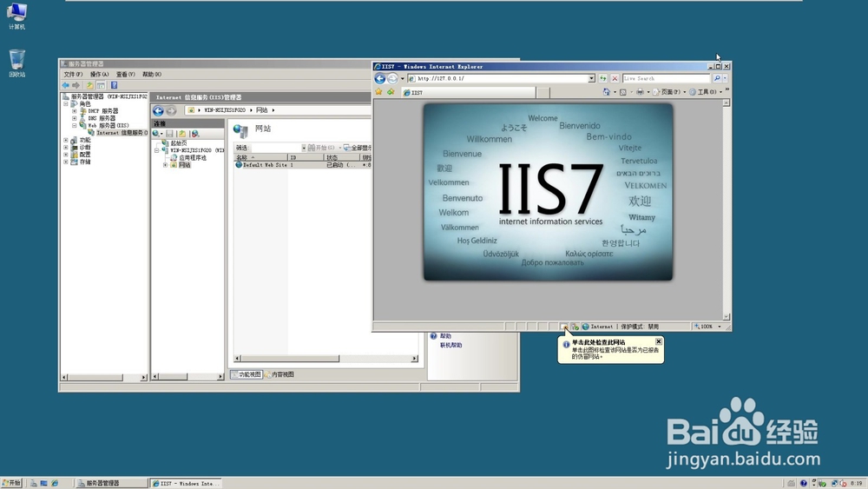
Task: Close the phishing check balloon tip
Action: point(658,341)
